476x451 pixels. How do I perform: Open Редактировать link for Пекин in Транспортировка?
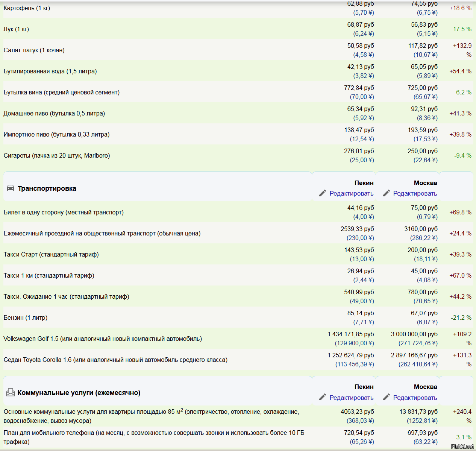351,193
